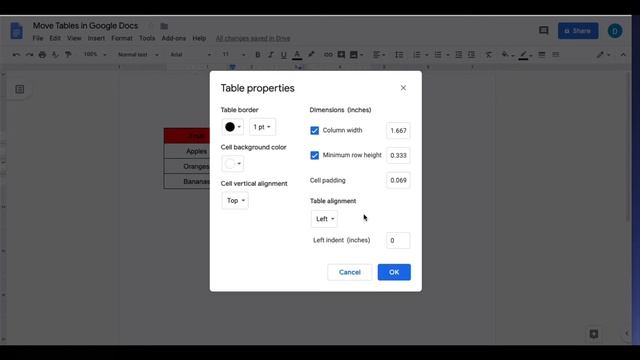This screenshot has width=640, height=360.
Task: Click the Line spacing icon
Action: point(399,54)
